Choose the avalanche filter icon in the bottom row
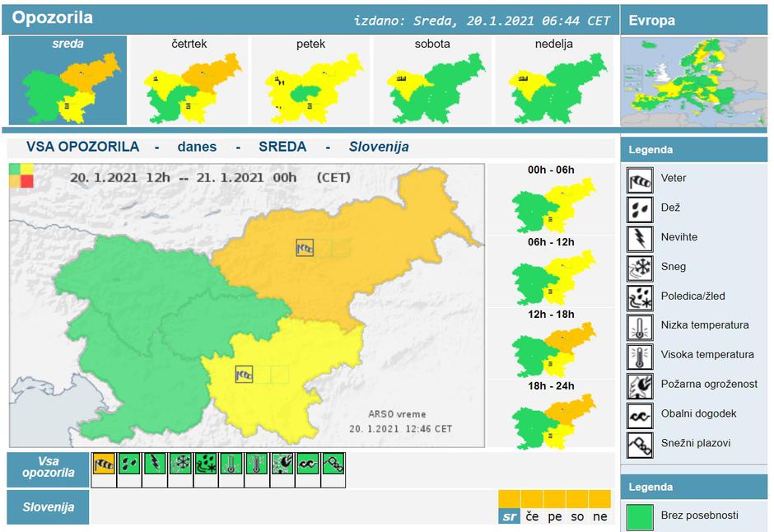Image resolution: width=774 pixels, height=532 pixels. coord(333,464)
